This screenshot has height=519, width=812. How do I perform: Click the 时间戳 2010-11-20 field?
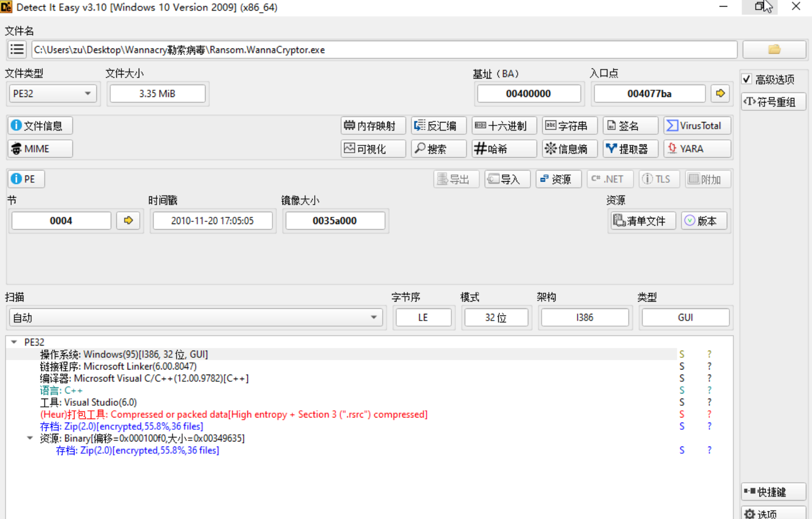213,220
